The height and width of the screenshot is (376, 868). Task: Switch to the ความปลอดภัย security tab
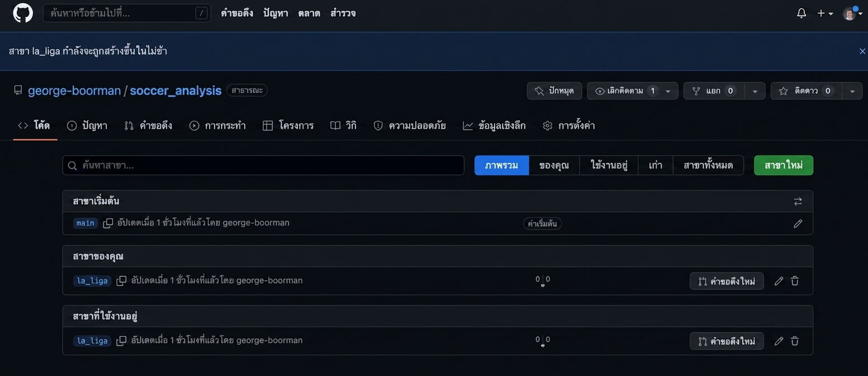410,125
